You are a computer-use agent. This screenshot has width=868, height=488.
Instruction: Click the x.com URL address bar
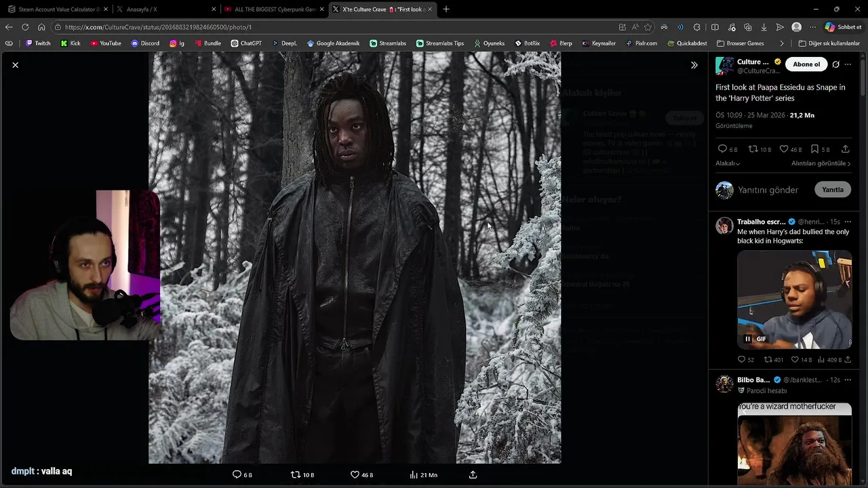[332, 27]
